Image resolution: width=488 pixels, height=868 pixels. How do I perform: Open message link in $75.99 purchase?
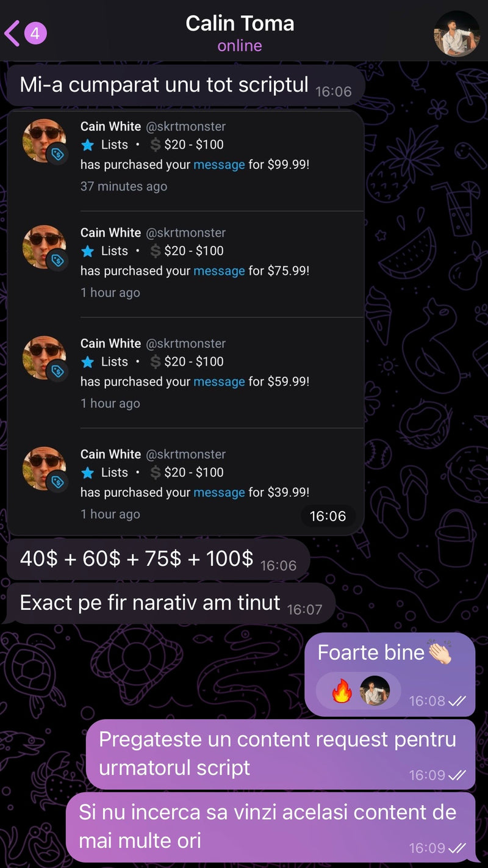click(219, 271)
